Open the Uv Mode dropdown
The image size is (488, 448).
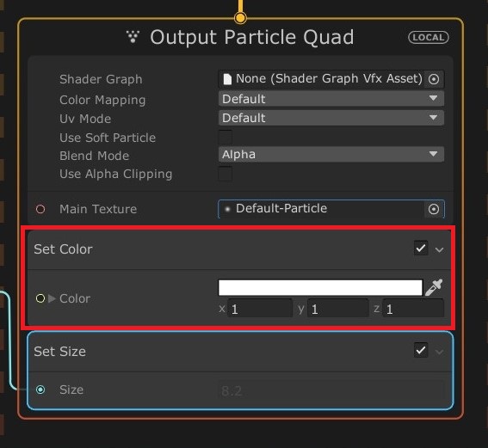(331, 118)
